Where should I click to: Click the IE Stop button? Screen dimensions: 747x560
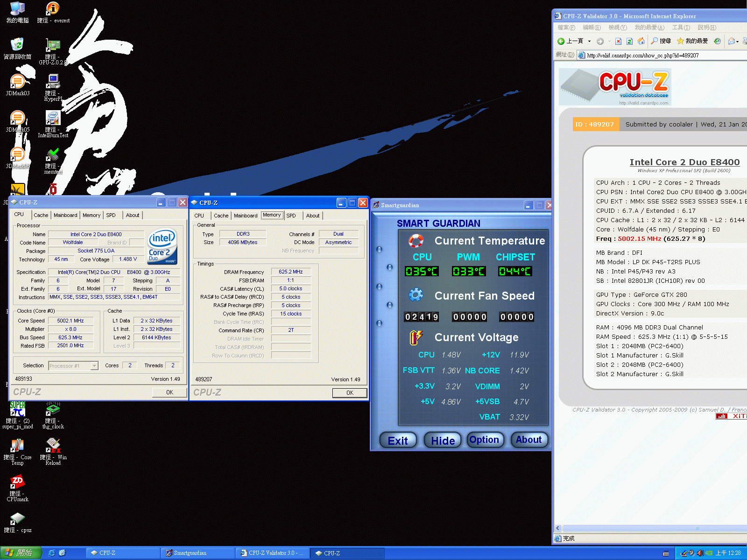point(618,41)
